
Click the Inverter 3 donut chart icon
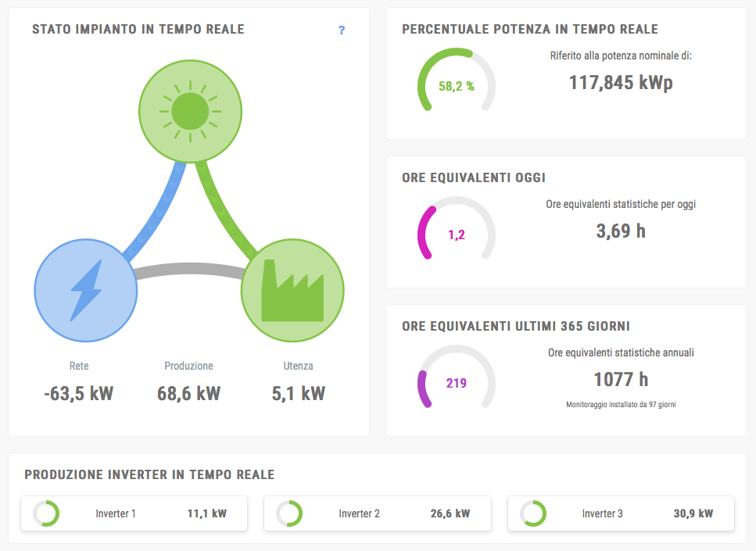533,513
